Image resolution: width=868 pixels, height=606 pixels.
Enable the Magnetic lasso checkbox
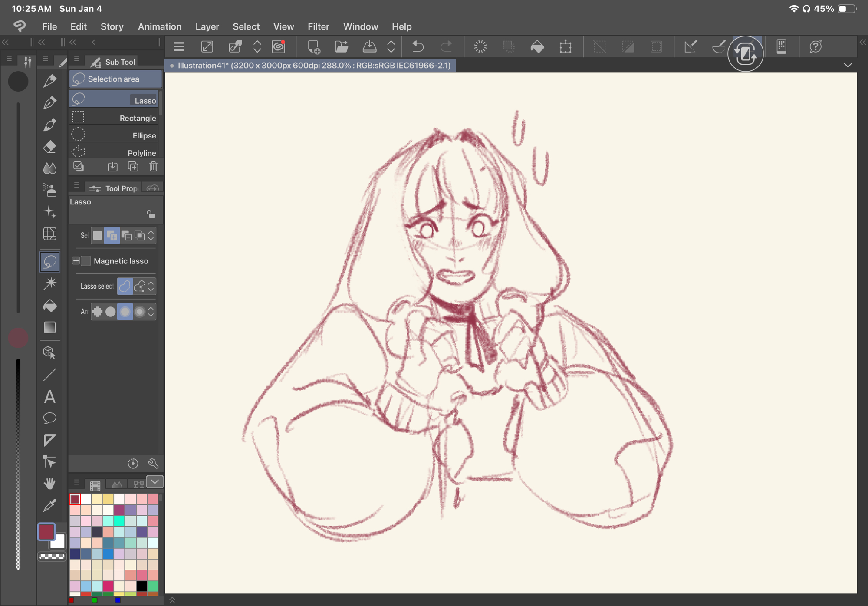(x=86, y=261)
